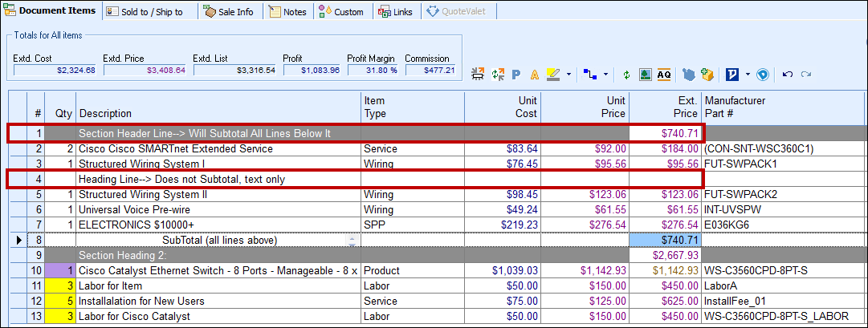868x328 pixels.
Task: Select the Cisco Catalyst Ethernet Switch row description
Action: click(x=218, y=271)
